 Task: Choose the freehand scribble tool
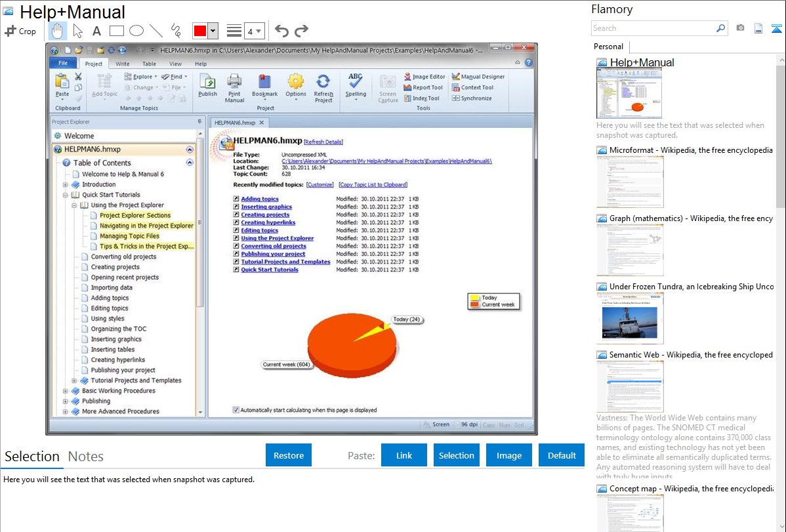[175, 31]
